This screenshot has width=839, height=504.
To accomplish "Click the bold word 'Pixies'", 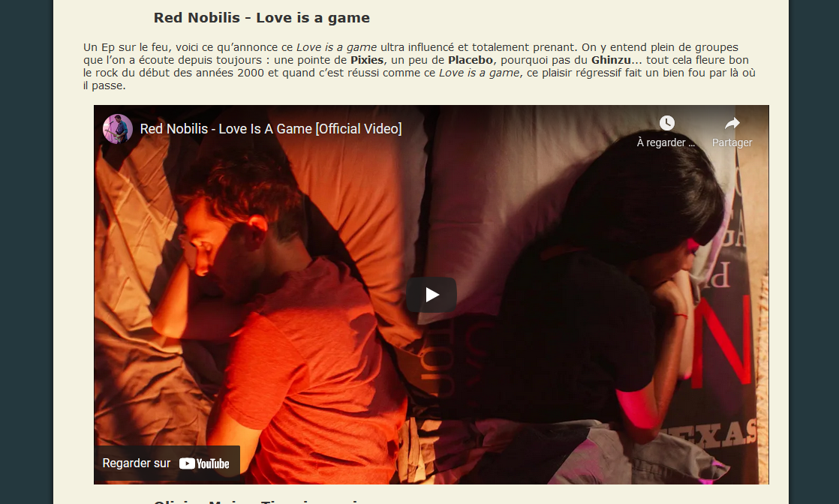I will point(367,60).
